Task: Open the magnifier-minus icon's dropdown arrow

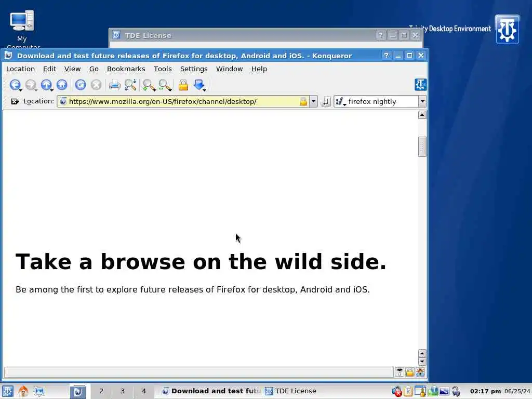Action: tap(170, 90)
